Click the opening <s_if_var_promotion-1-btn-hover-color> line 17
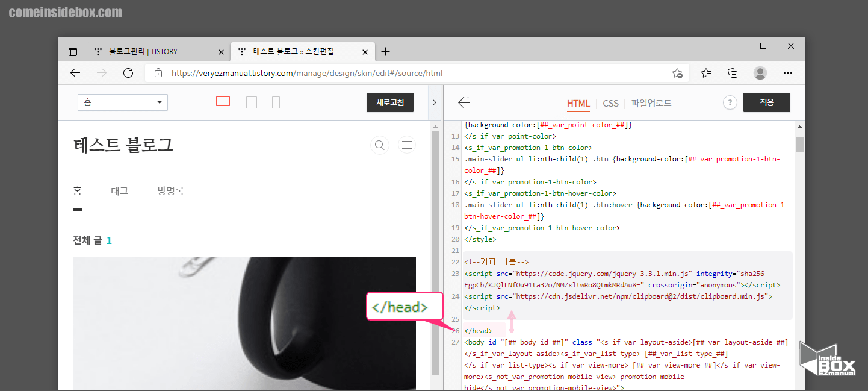868x391 pixels. [540, 193]
